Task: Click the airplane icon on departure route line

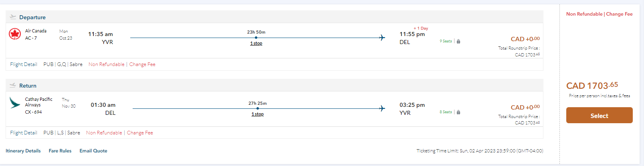Action: pos(382,38)
